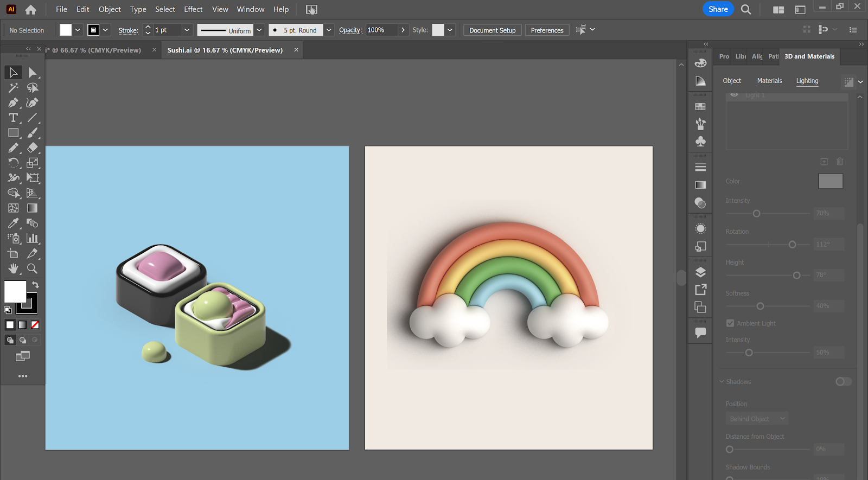Click the Document Setup button
The height and width of the screenshot is (480, 868).
pos(492,30)
